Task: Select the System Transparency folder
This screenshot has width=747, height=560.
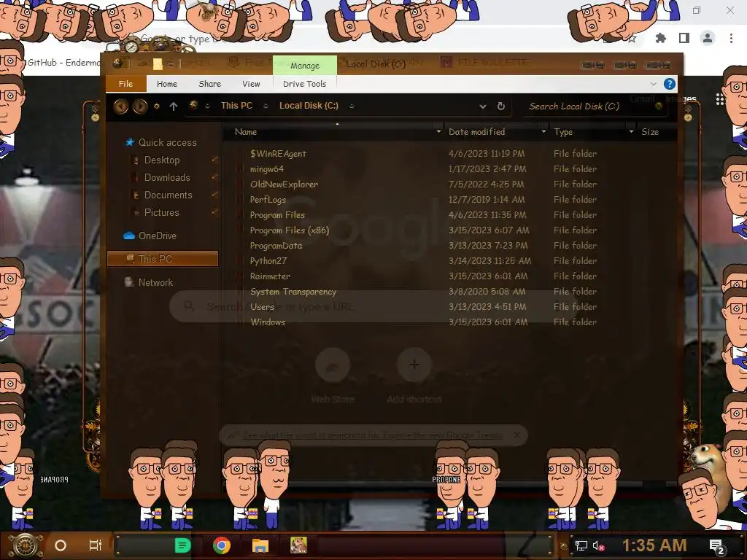Action: click(x=293, y=292)
